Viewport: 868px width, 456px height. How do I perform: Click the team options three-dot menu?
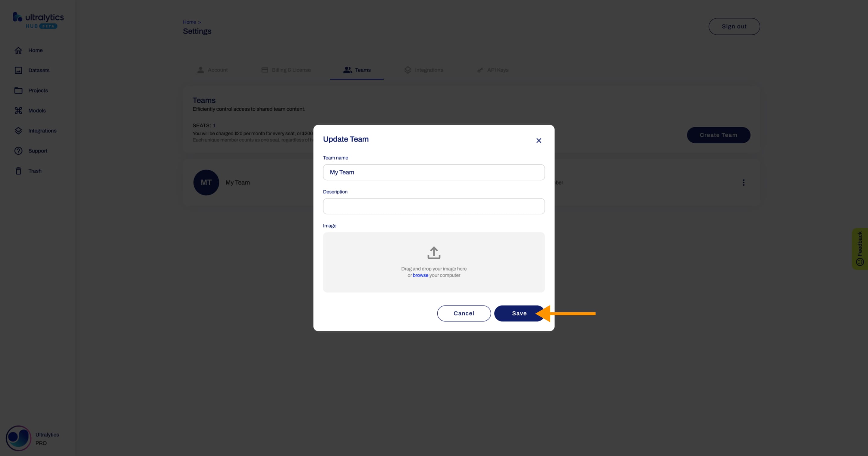coord(744,183)
